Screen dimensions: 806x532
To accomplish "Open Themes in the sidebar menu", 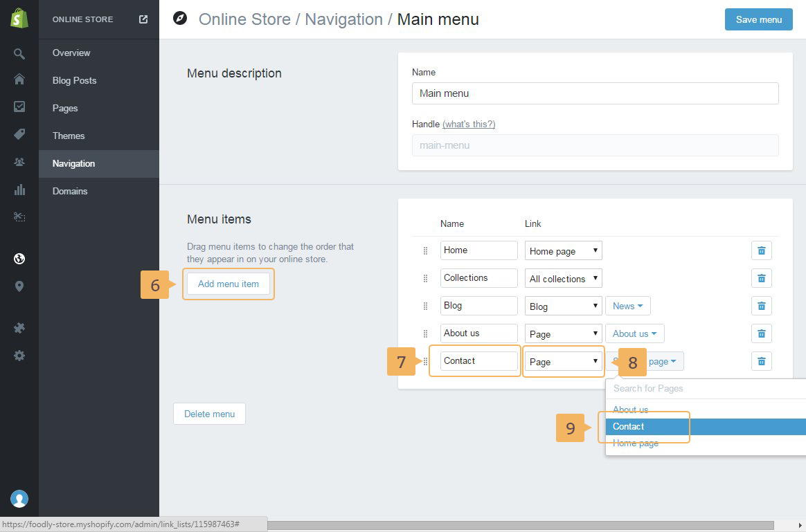I will point(69,136).
